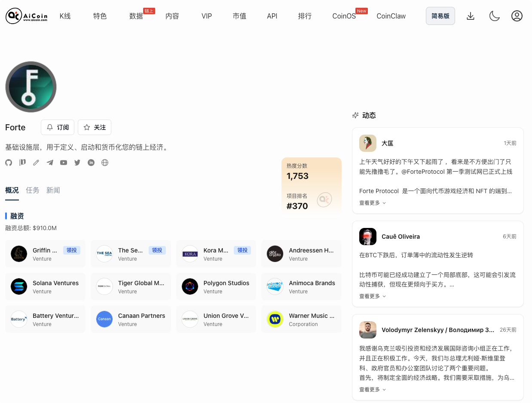The image size is (532, 403).
Task: Open Forte's Twitter profile icon
Action: (77, 163)
